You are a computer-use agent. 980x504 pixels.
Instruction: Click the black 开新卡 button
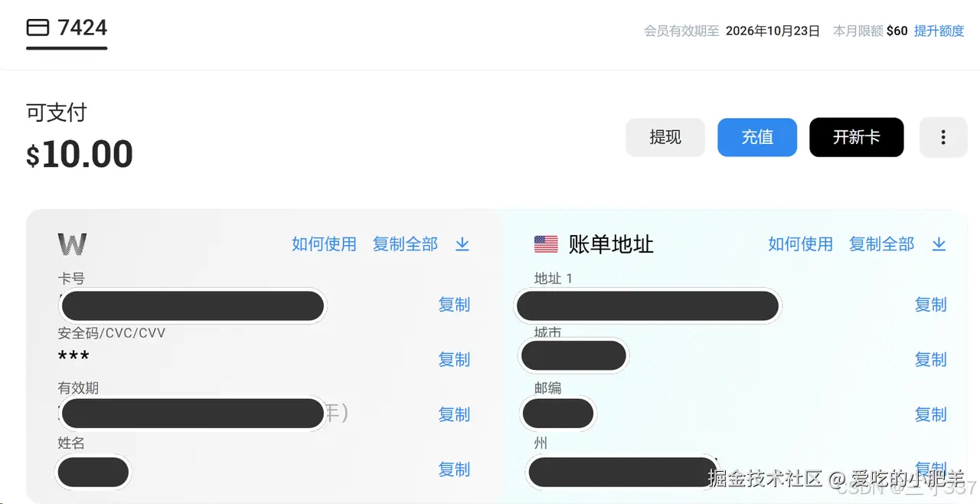(856, 137)
